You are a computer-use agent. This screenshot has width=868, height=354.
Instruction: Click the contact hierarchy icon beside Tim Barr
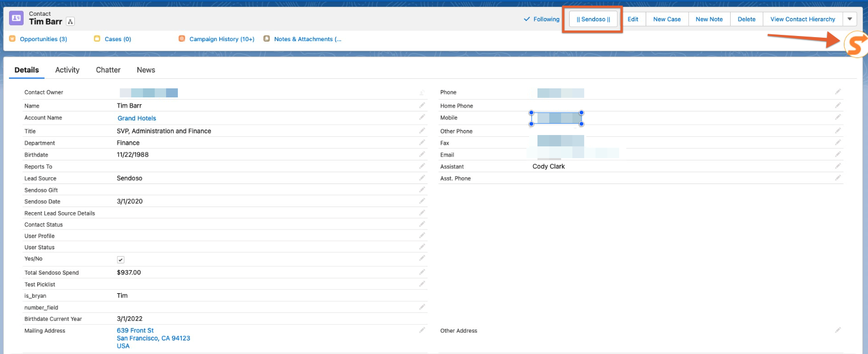click(70, 21)
